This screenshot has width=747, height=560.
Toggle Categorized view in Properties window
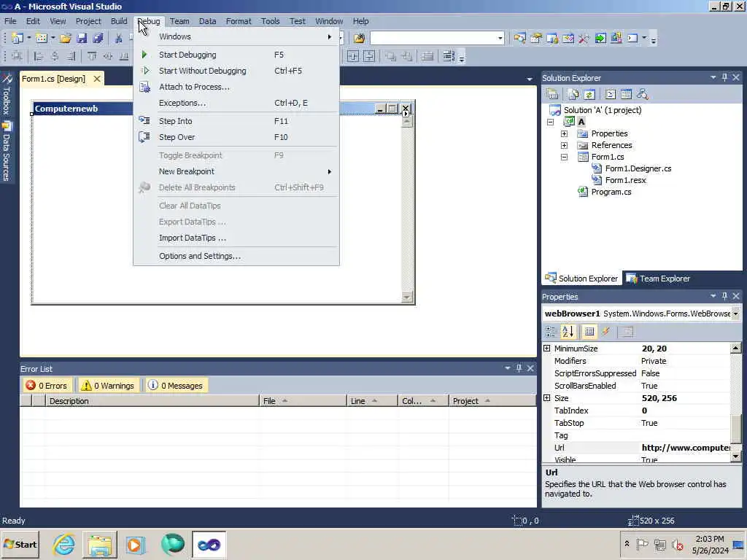tap(551, 332)
